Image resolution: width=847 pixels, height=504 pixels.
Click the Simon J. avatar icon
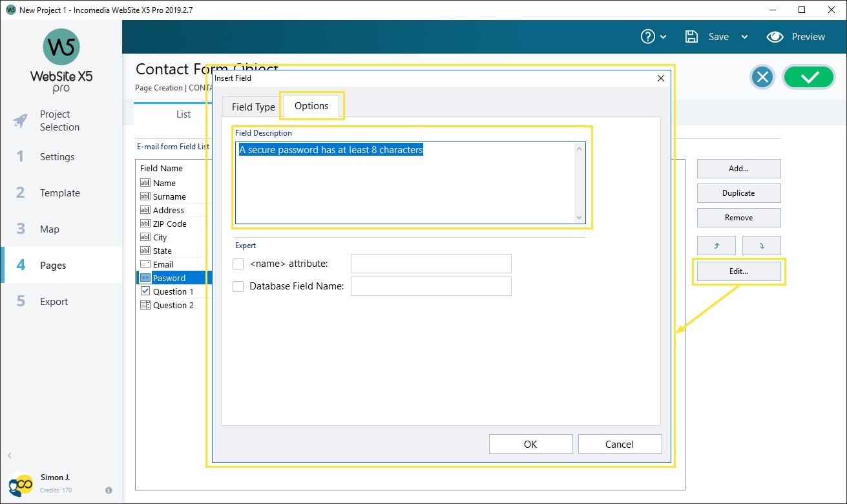click(21, 483)
